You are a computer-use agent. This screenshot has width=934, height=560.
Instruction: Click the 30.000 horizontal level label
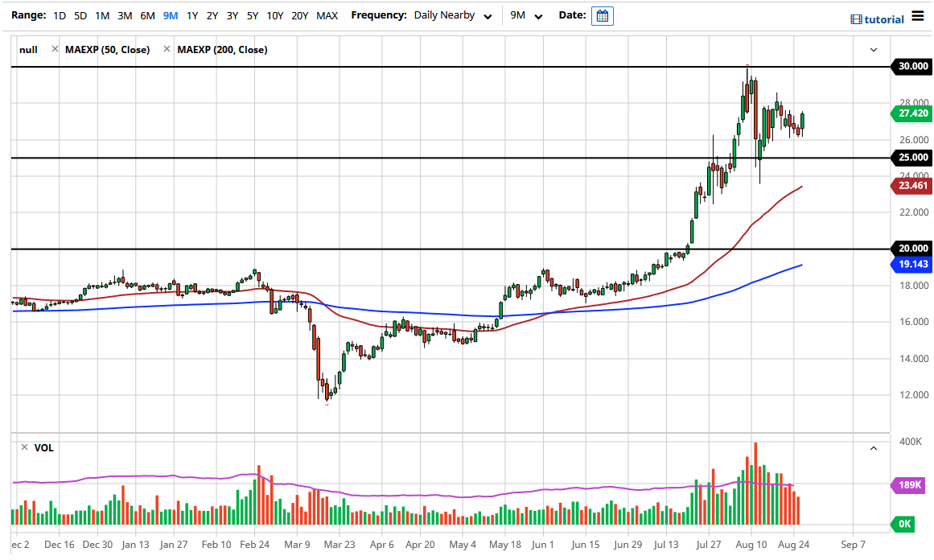point(912,67)
